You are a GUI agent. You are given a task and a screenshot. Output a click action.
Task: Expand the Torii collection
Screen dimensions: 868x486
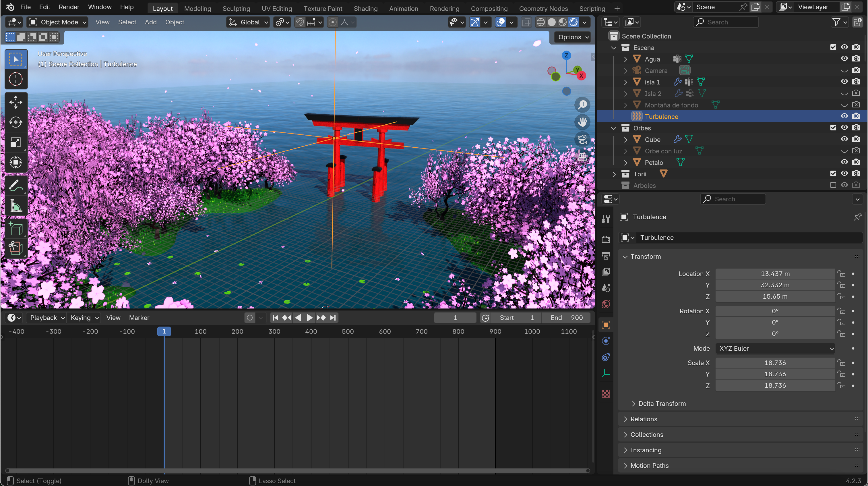pyautogui.click(x=614, y=174)
